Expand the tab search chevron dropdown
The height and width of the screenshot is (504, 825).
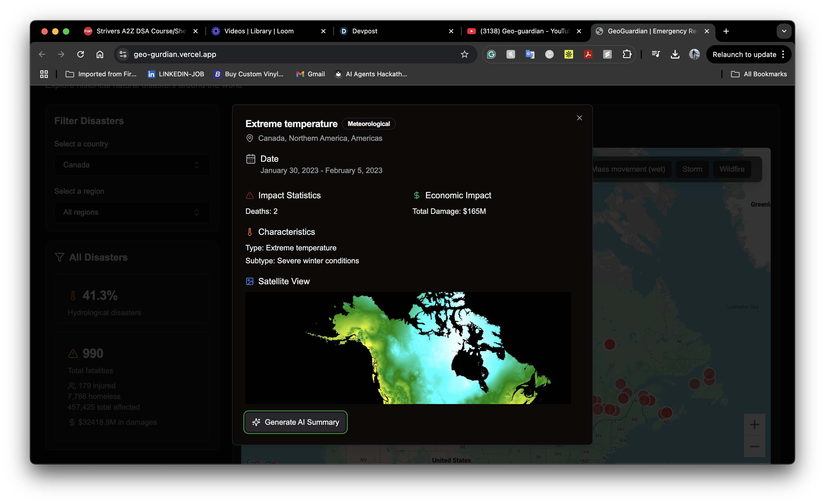point(784,31)
